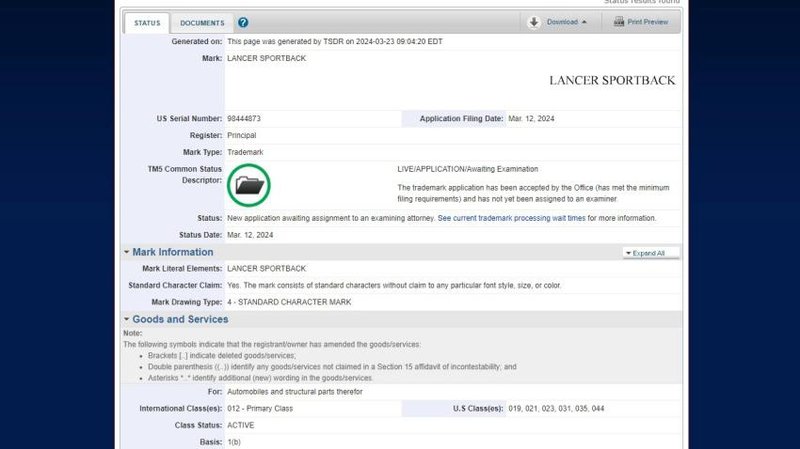The height and width of the screenshot is (449, 800).
Task: Click the Asterisks identify additional wording note
Action: [x=260, y=378]
